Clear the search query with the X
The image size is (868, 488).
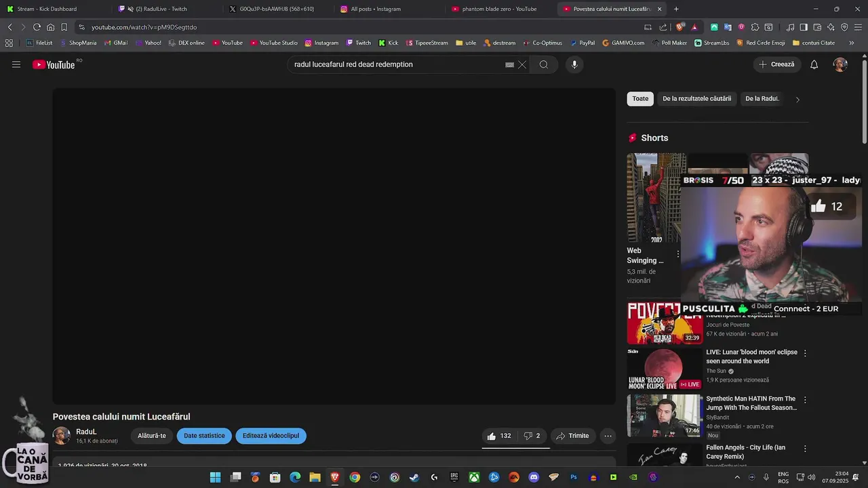click(x=522, y=64)
